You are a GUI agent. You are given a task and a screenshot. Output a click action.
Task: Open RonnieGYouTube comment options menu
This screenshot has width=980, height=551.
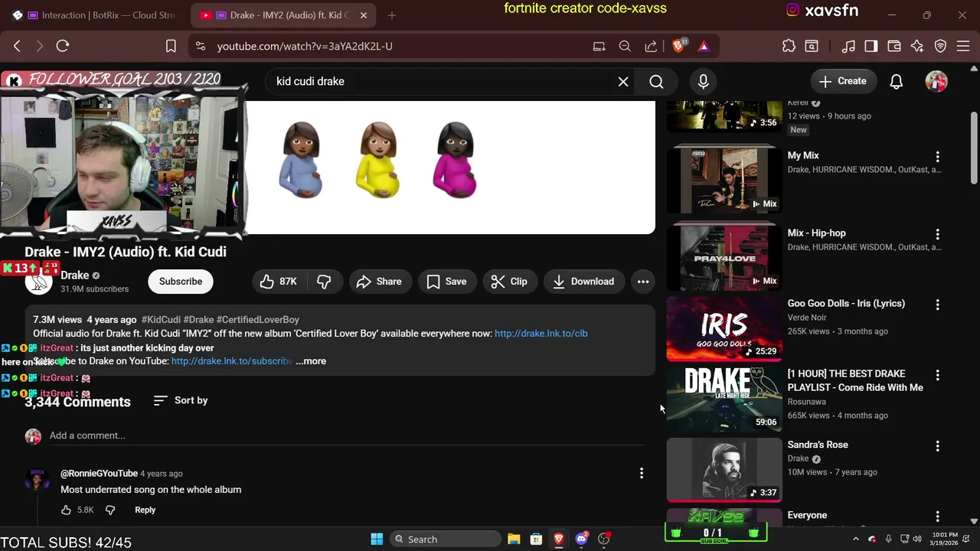click(642, 474)
